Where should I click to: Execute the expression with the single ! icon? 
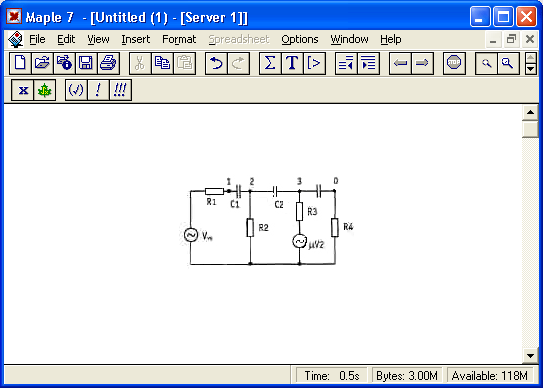98,90
